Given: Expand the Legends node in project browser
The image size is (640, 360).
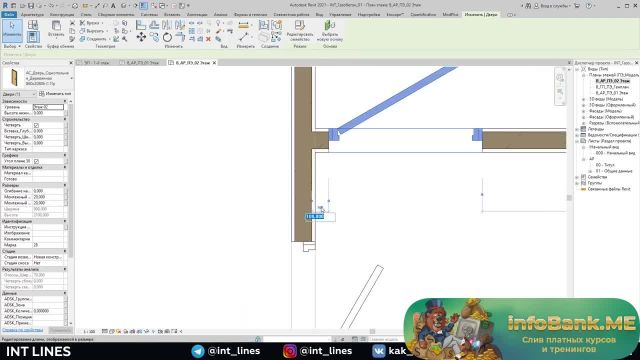Looking at the screenshot, I should tap(577, 129).
